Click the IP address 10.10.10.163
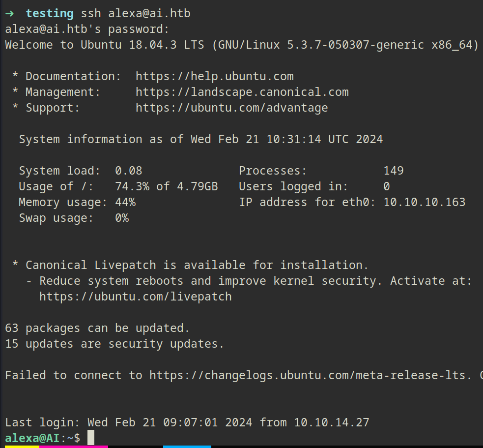The image size is (483, 448). point(424,202)
